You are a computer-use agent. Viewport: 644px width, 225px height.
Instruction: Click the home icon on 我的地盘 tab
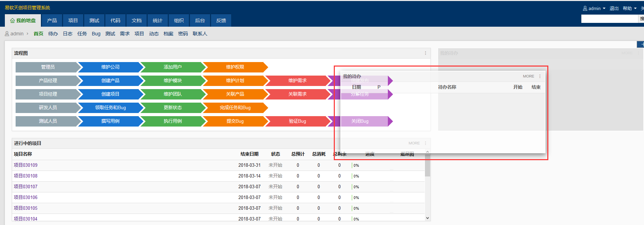coord(12,21)
